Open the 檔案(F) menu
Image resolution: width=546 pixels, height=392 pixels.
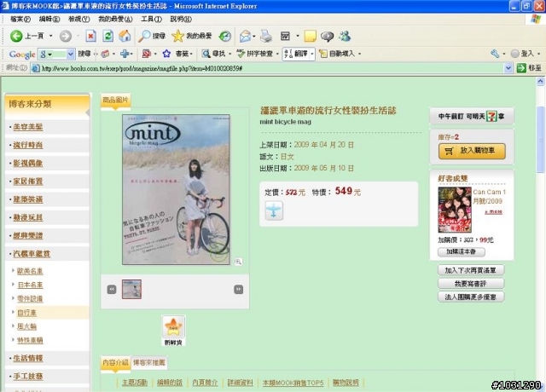(x=20, y=19)
